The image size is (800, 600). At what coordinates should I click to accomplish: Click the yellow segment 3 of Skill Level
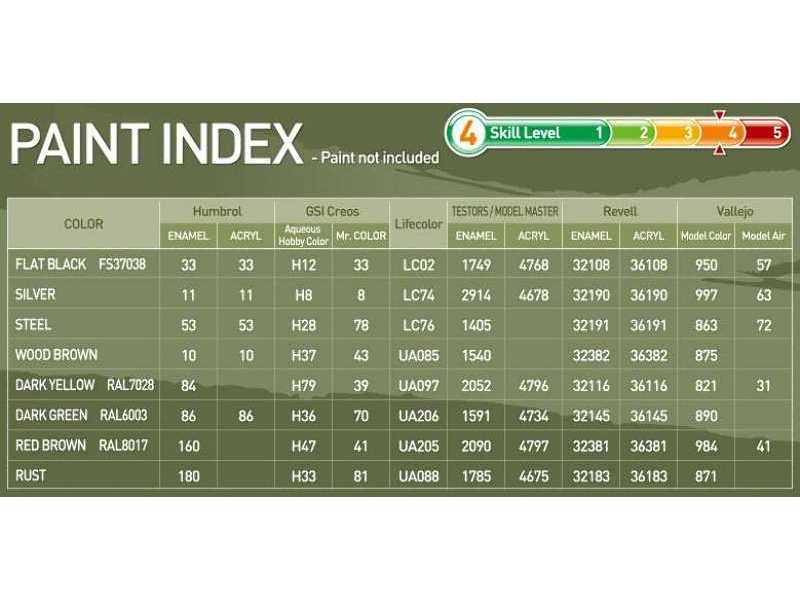[688, 133]
